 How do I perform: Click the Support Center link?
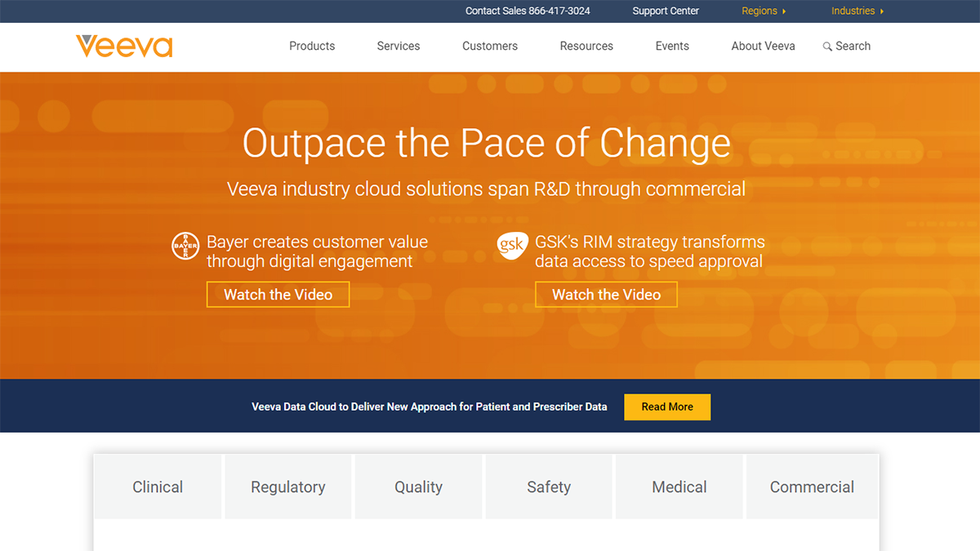click(x=666, y=11)
